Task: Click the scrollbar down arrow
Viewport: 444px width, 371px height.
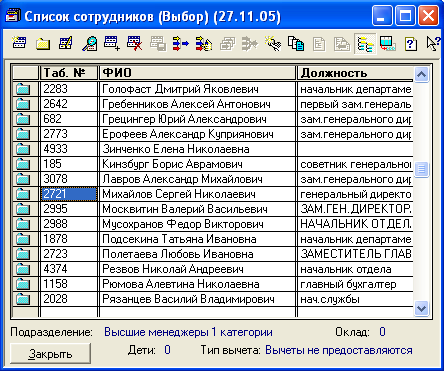Action: [421, 308]
